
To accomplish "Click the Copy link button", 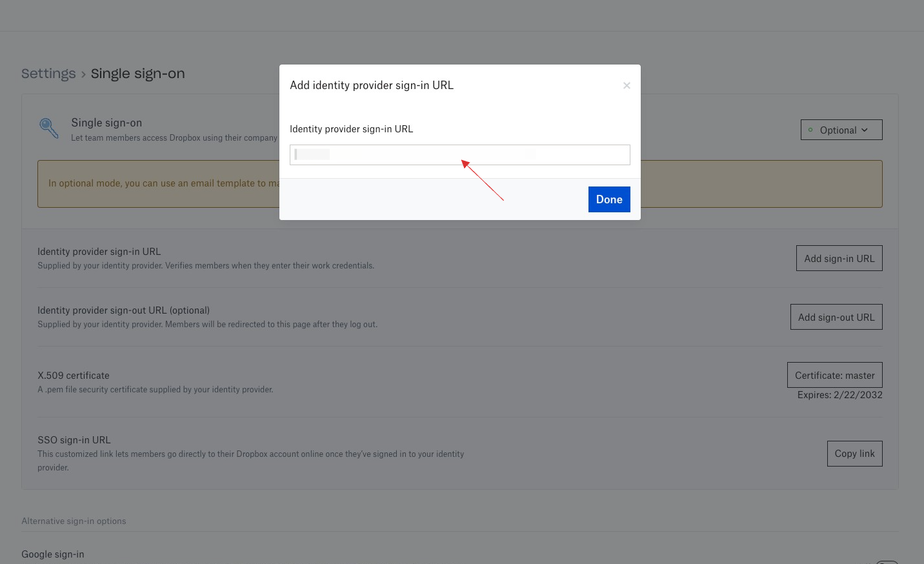I will [x=854, y=454].
